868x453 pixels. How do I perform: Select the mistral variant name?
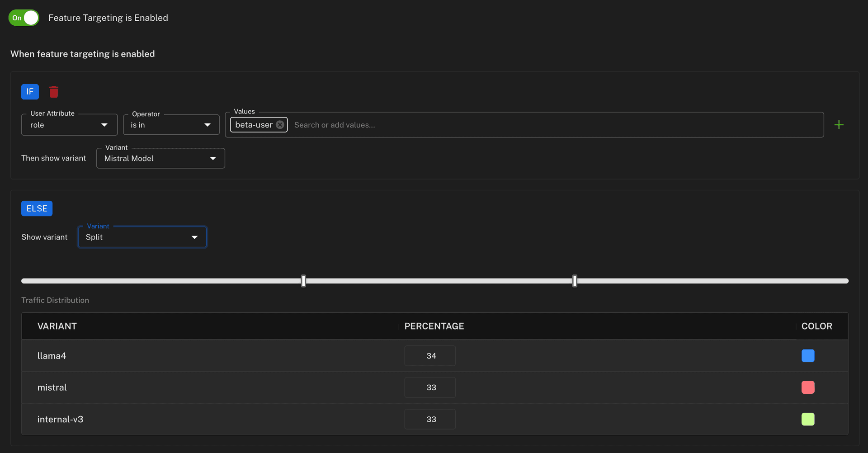[x=52, y=387]
